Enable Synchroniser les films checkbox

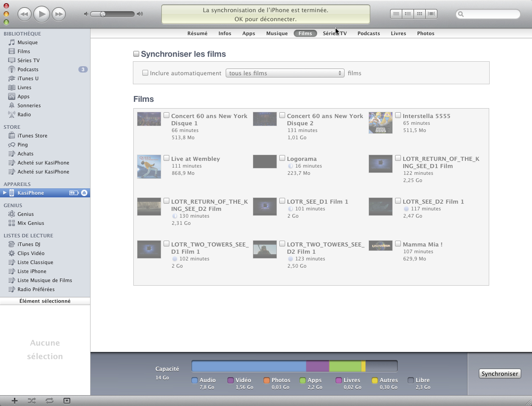pos(136,54)
